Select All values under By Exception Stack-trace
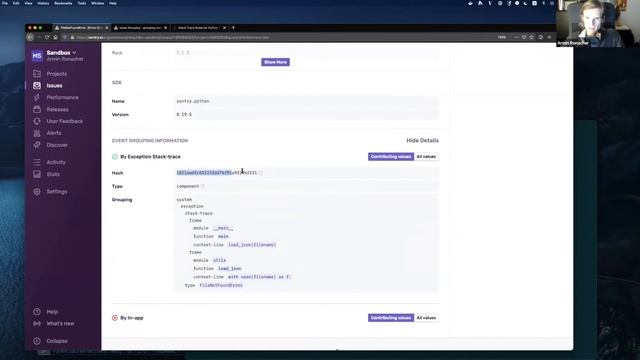 (x=426, y=157)
